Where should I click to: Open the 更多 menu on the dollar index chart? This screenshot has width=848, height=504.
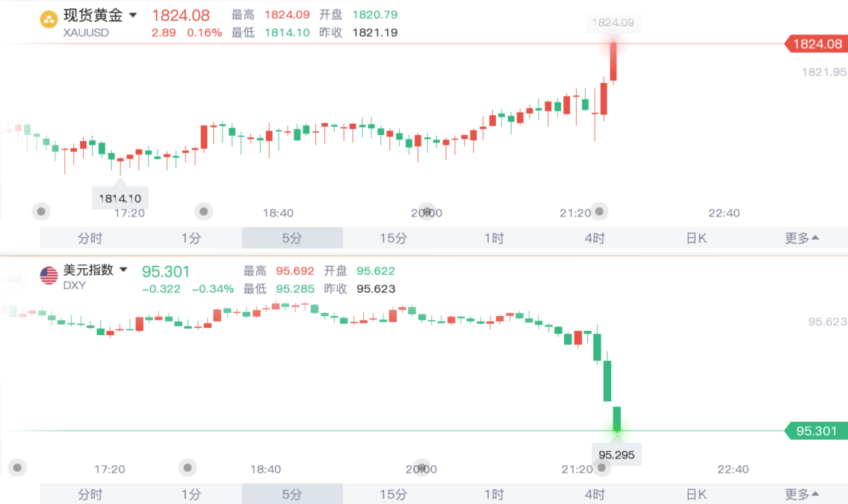[x=802, y=494]
